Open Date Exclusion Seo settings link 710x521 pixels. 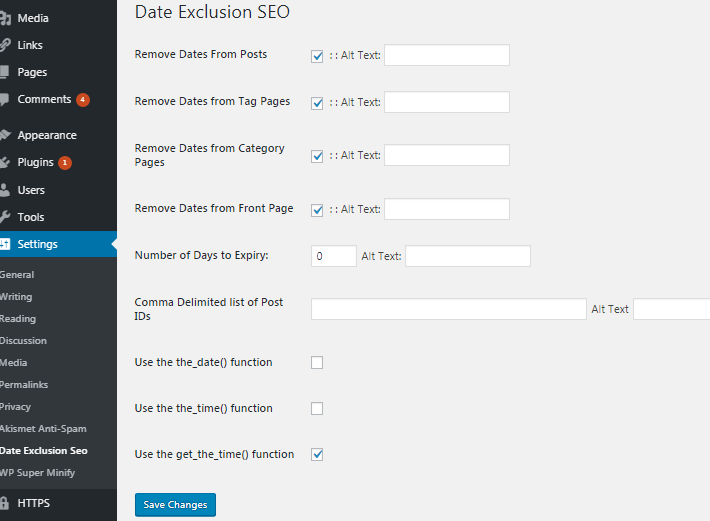point(43,450)
